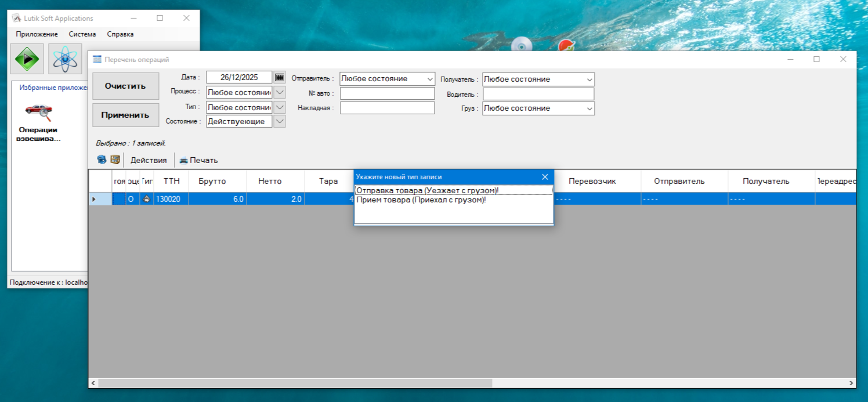Click the Печать toolbar button
Image resolution: width=868 pixels, height=402 pixels.
coord(198,160)
